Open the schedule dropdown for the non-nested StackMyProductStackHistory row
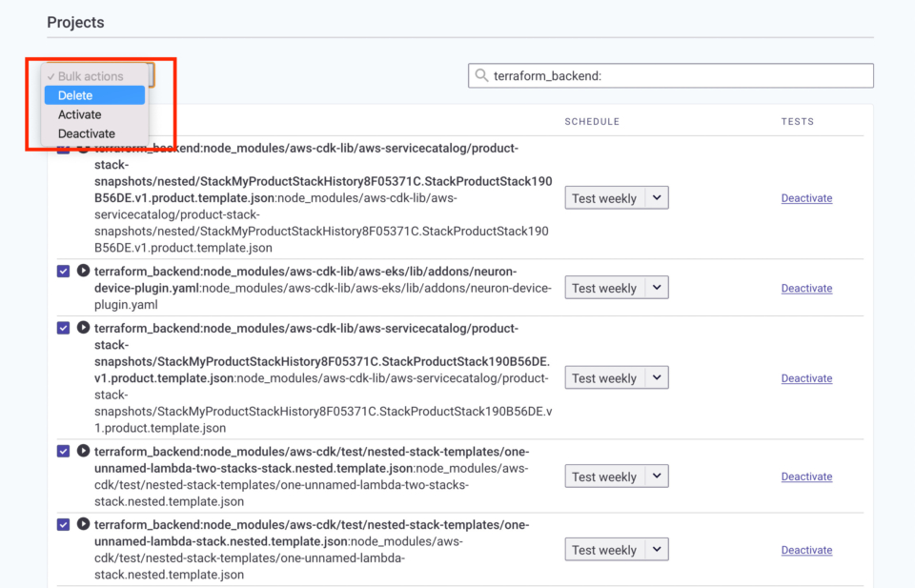Viewport: 915px width, 588px height. 617,378
